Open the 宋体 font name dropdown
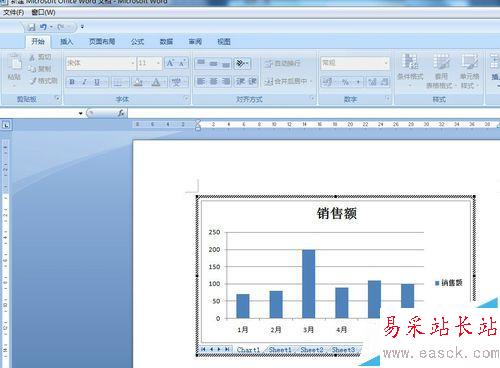 pyautogui.click(x=132, y=63)
